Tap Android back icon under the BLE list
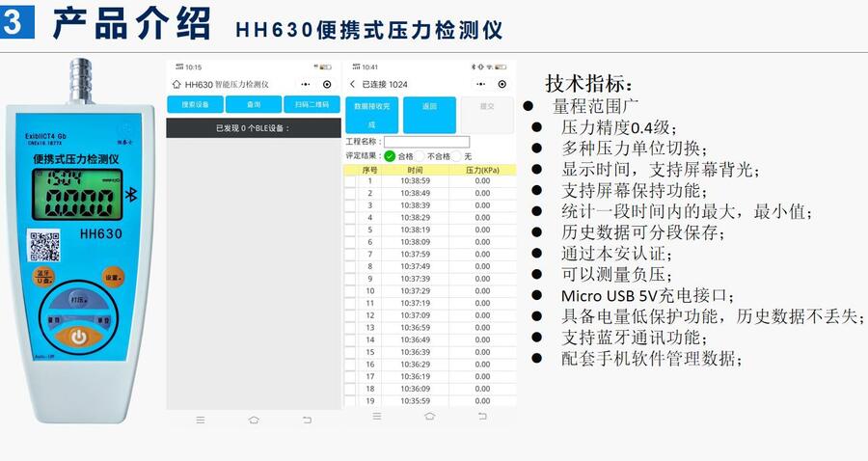The image size is (868, 461). pos(307,420)
